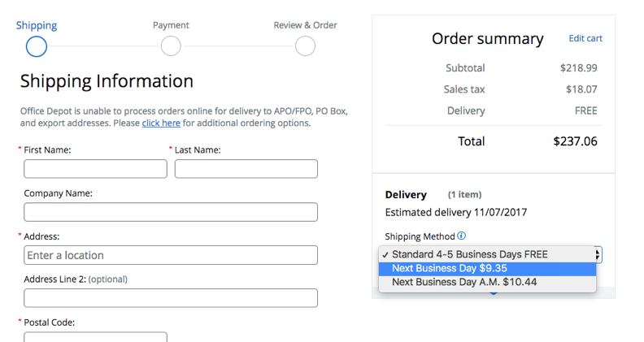The width and height of the screenshot is (644, 342).
Task: Switch to the Shipping step label
Action: [37, 25]
